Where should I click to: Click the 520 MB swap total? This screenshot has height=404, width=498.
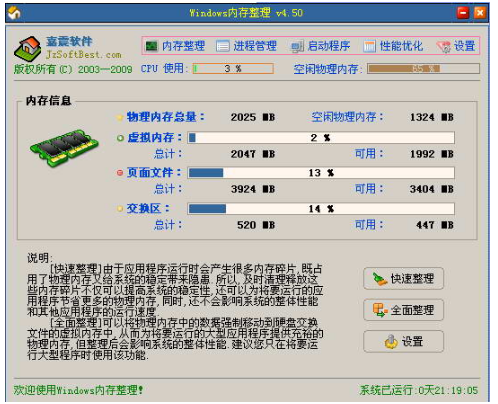point(256,225)
